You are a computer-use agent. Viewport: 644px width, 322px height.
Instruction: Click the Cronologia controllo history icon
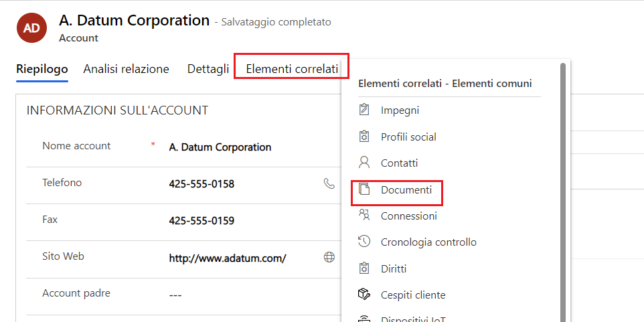(364, 242)
